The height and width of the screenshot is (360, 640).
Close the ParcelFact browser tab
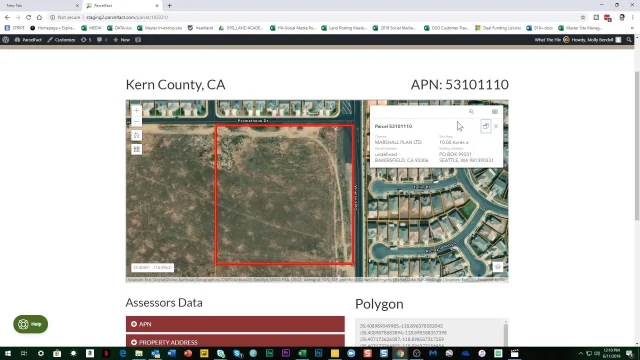click(x=157, y=6)
